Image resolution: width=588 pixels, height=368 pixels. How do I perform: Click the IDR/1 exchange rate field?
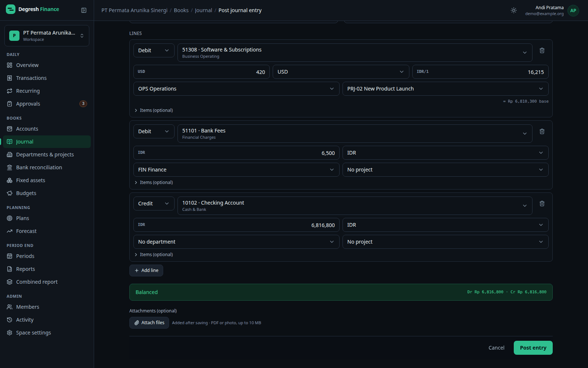[x=480, y=72]
